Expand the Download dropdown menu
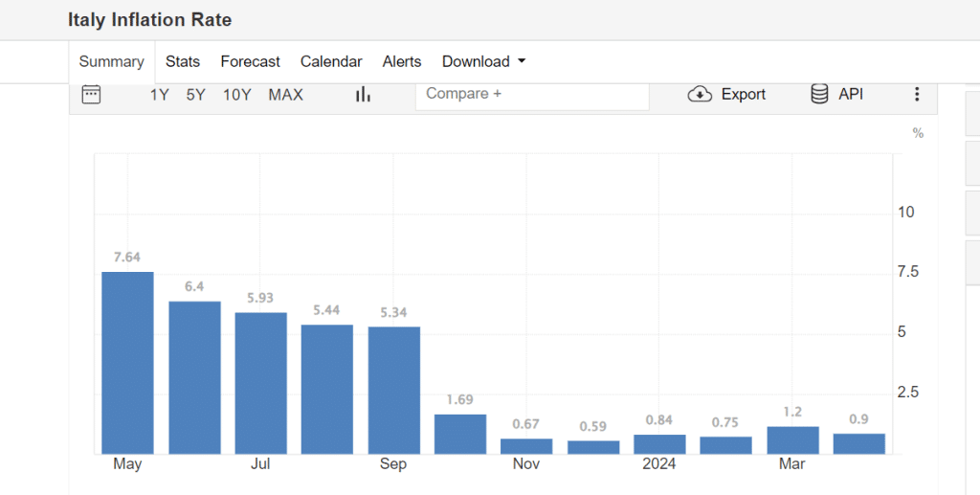The image size is (980, 495). coord(483,61)
